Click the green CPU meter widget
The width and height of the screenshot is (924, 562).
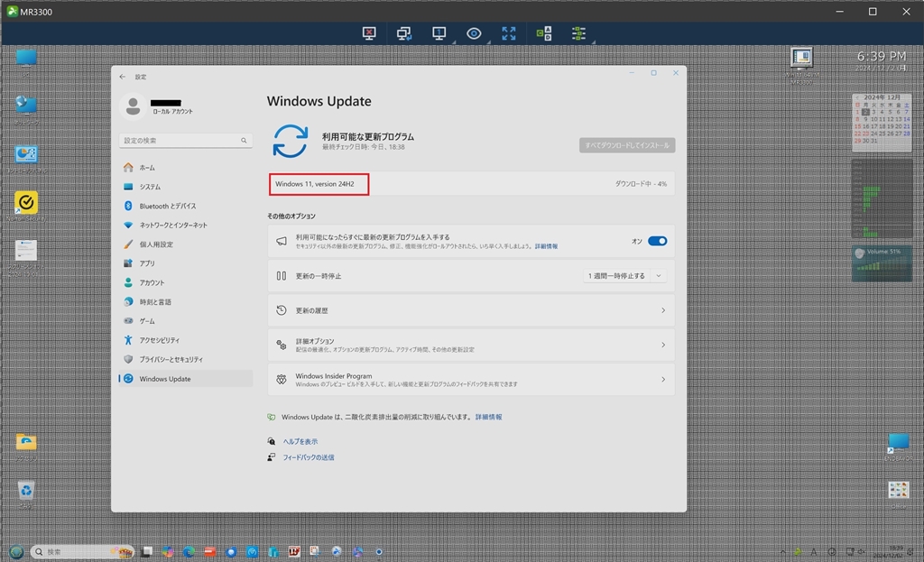point(882,199)
